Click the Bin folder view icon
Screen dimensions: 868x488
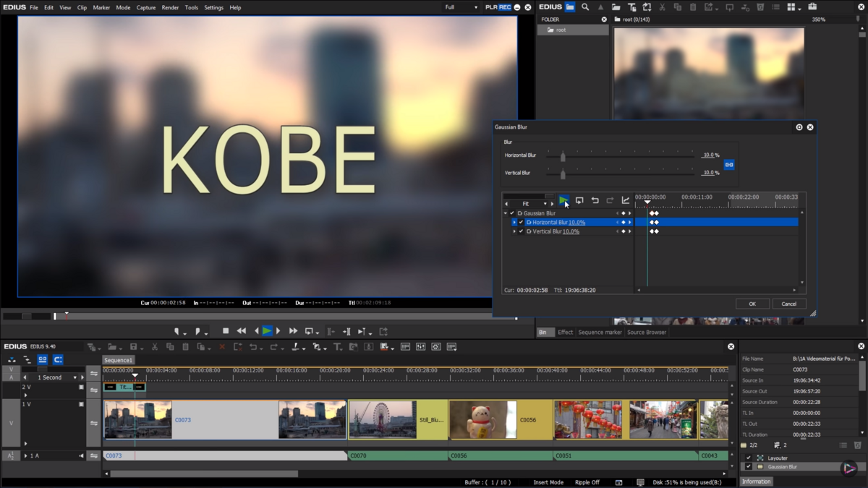570,7
